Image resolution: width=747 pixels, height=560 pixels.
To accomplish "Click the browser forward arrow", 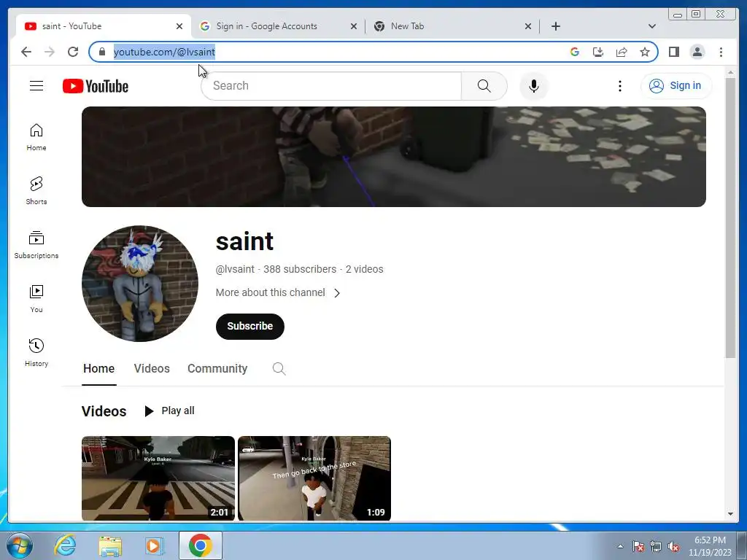I will (50, 52).
